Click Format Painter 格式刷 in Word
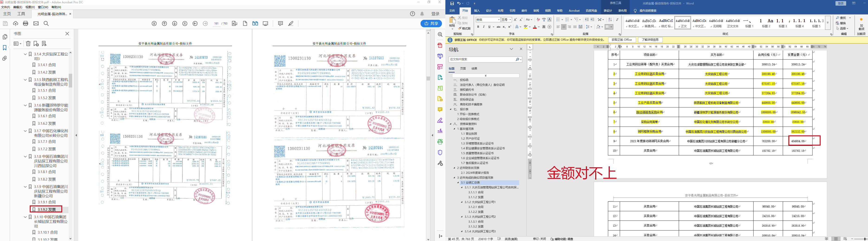The width and height of the screenshot is (868, 241). (464, 28)
